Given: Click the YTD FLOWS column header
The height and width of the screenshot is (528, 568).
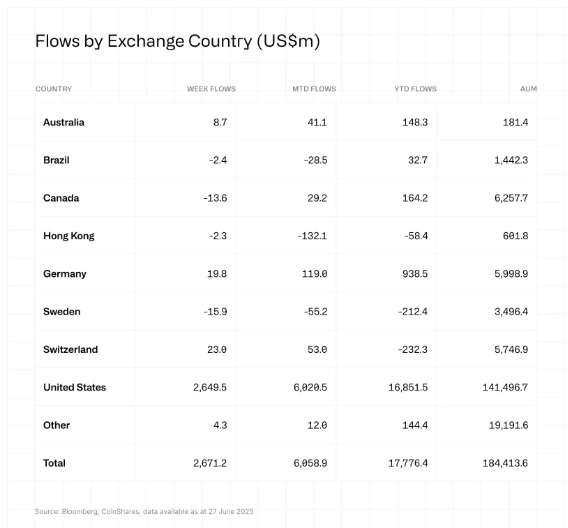Looking at the screenshot, I should coord(415,89).
